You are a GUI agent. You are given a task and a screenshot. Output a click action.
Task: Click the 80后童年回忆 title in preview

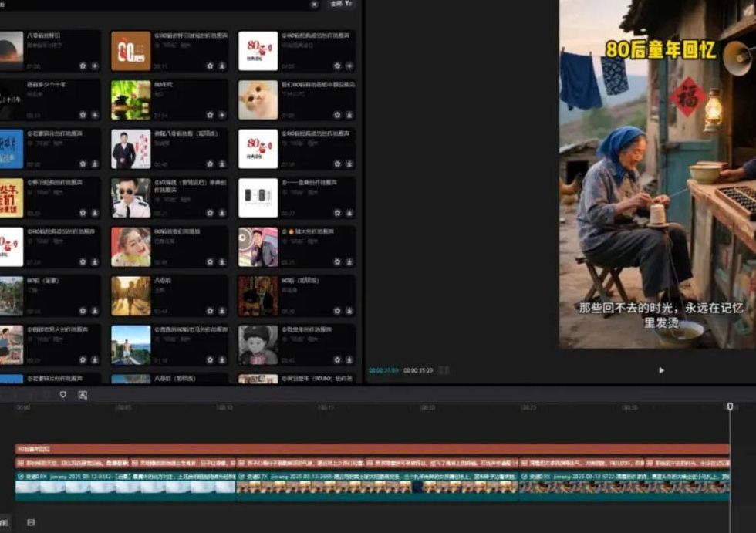(661, 49)
